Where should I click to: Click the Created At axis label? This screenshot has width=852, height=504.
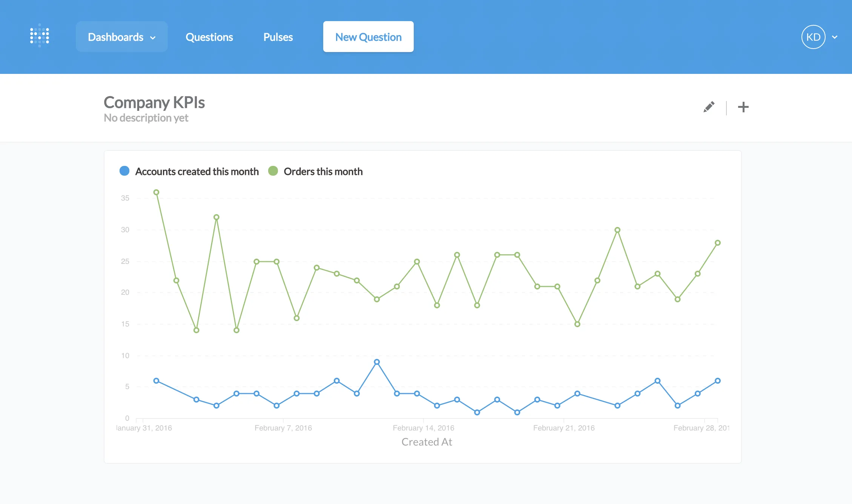[x=427, y=442]
